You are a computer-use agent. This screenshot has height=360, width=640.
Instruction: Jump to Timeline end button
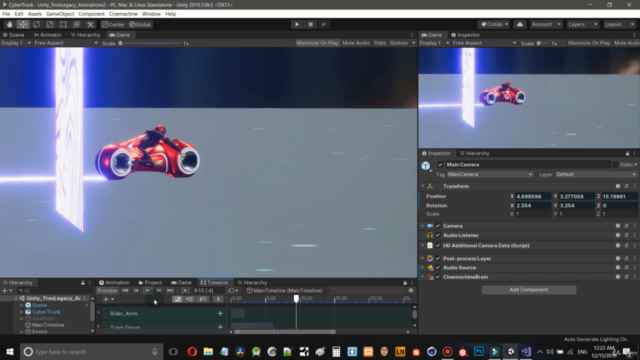[170, 291]
